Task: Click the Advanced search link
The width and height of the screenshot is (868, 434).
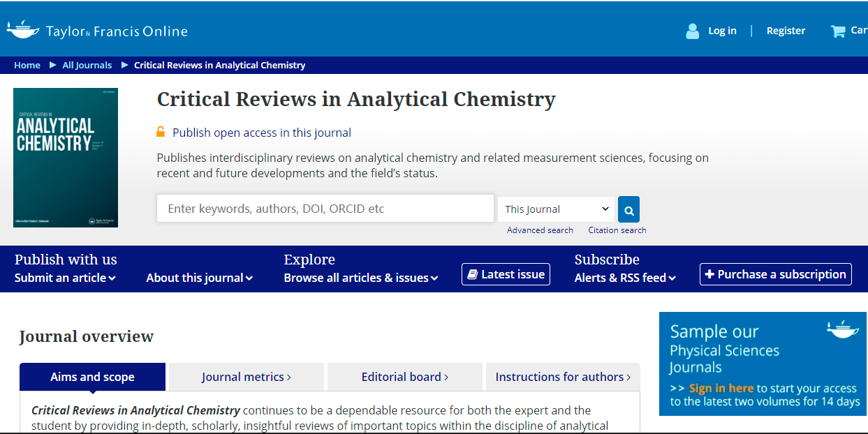Action: point(540,230)
